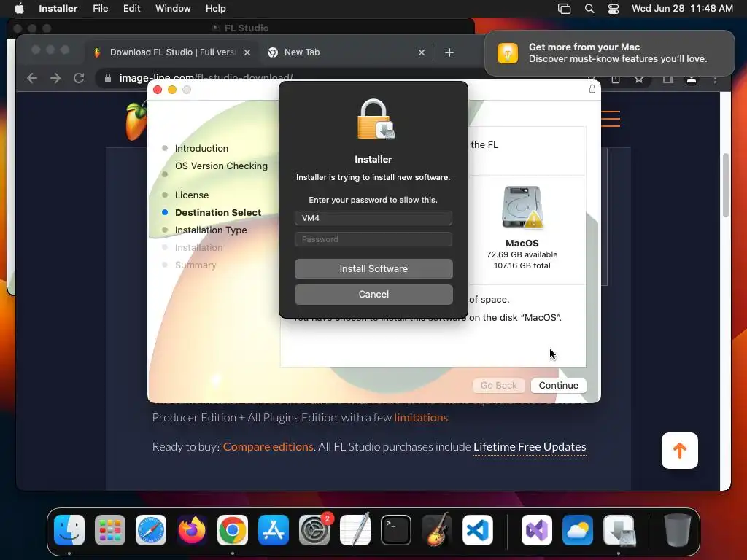This screenshot has width=747, height=560.
Task: Open TextEdit from the Dock
Action: (x=355, y=530)
